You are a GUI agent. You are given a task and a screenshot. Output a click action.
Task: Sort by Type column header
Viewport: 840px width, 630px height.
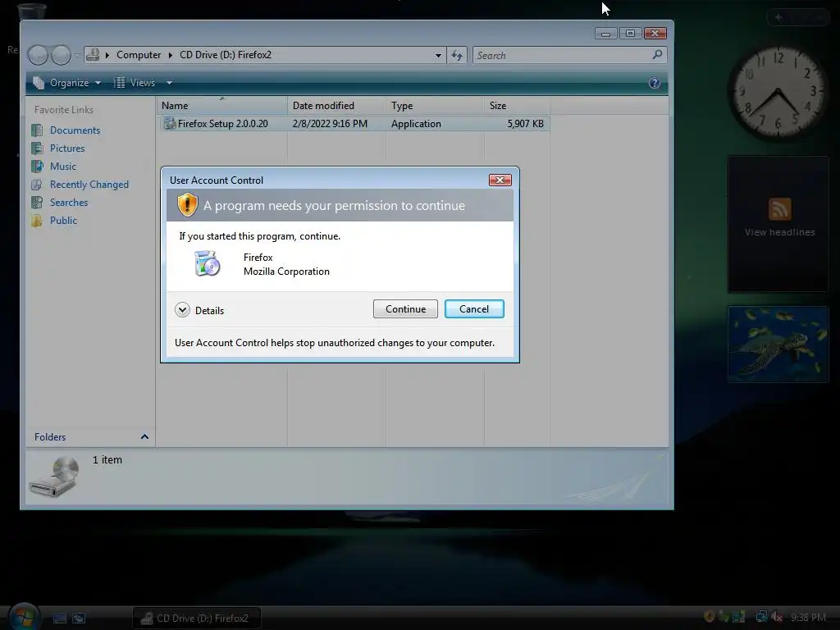pyautogui.click(x=435, y=106)
